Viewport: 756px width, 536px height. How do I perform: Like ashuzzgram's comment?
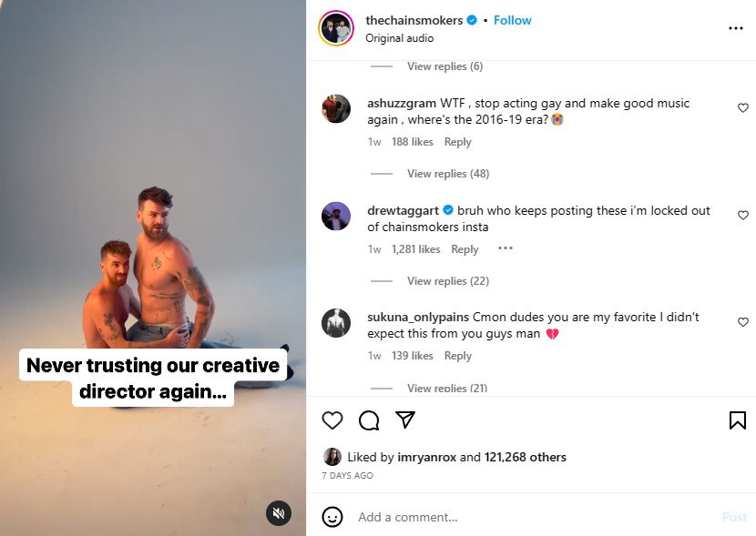pos(743,108)
